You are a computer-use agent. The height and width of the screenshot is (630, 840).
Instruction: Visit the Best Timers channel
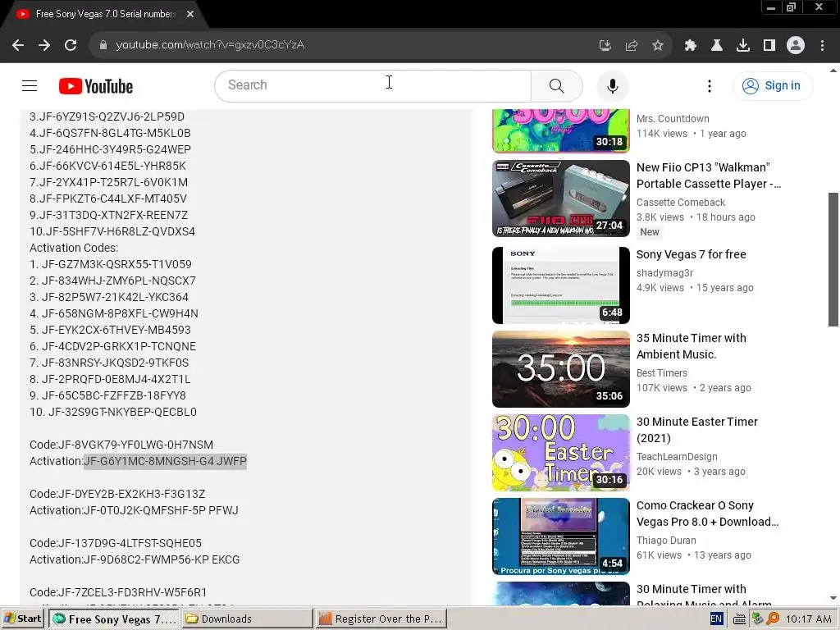pyautogui.click(x=662, y=373)
